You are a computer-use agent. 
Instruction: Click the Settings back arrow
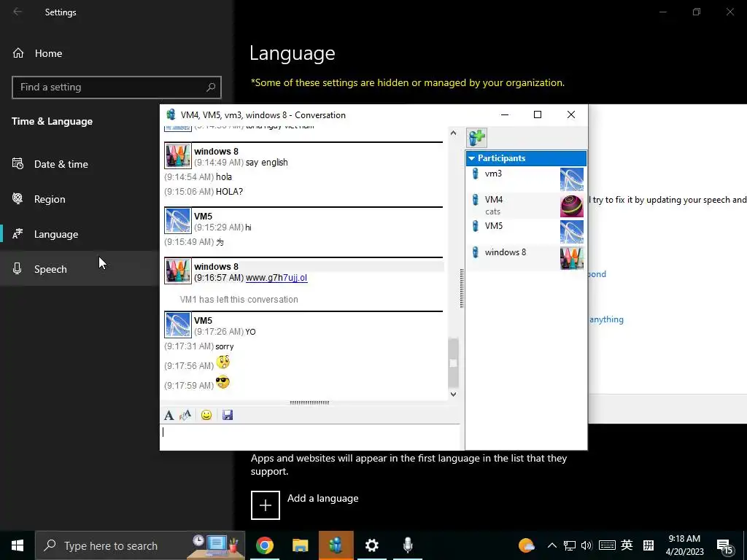(x=18, y=12)
